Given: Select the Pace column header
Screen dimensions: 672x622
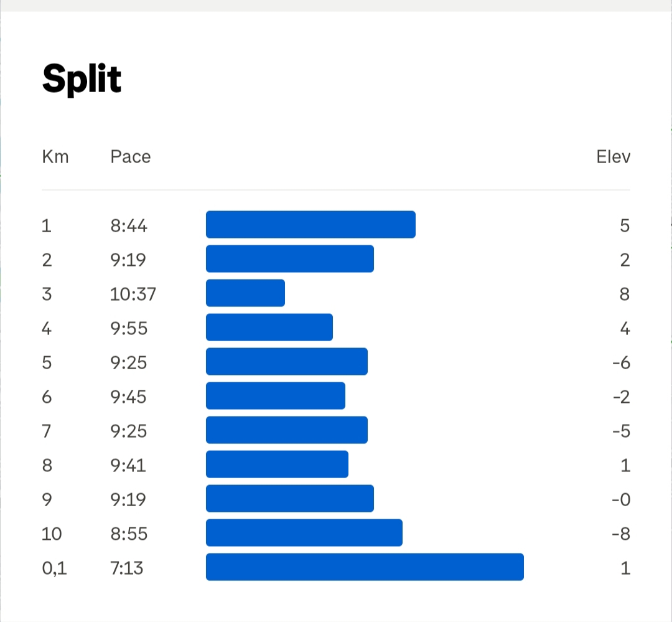Looking at the screenshot, I should 130,156.
